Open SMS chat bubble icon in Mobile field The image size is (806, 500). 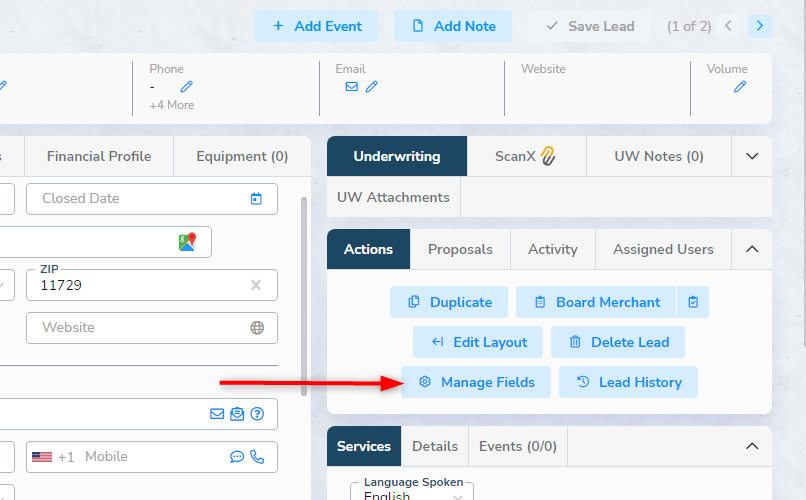tap(236, 456)
